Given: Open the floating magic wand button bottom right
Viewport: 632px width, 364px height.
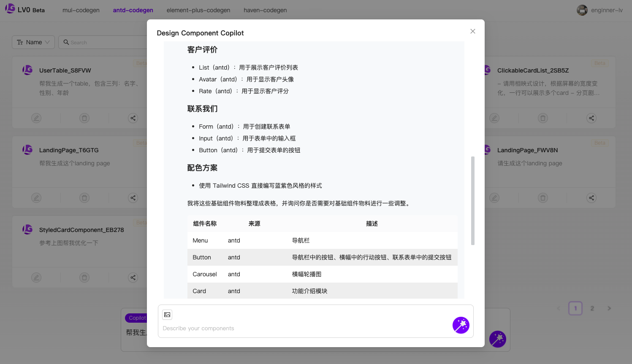Looking at the screenshot, I should click(x=497, y=339).
